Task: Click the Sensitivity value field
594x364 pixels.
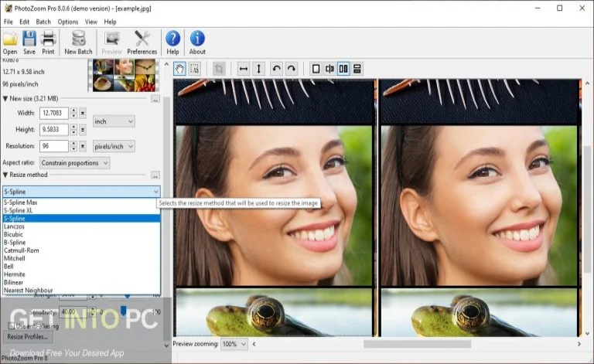Action: 73,311
